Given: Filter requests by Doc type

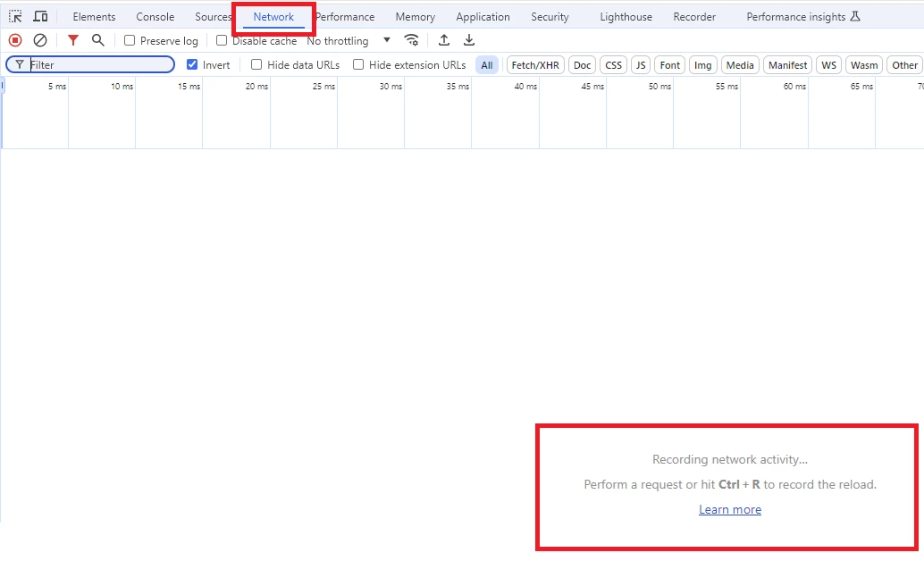Looking at the screenshot, I should point(583,65).
